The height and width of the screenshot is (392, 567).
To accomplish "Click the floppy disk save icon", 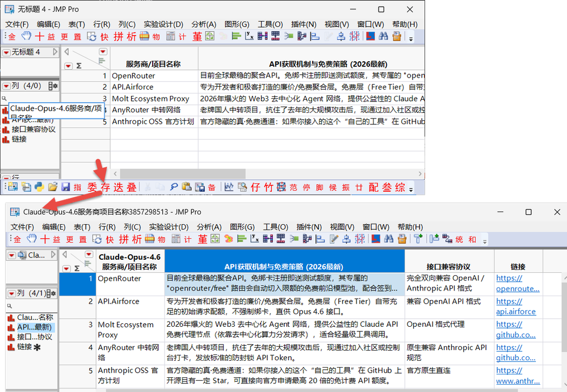I will 65,187.
